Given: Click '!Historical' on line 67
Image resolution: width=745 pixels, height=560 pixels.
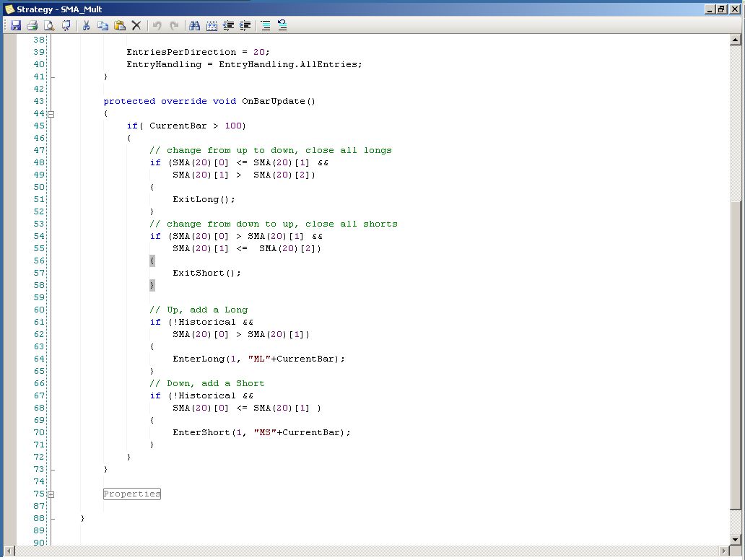Looking at the screenshot, I should [204, 396].
